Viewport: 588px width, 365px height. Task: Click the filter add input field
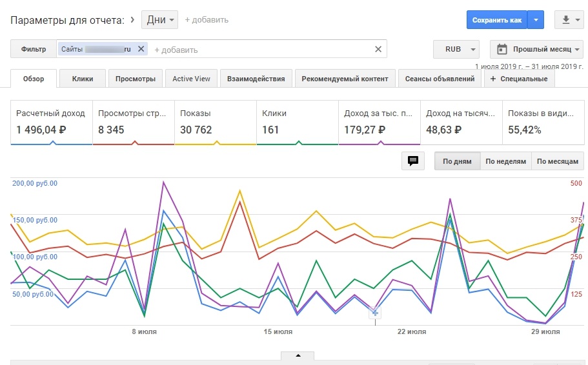(258, 49)
